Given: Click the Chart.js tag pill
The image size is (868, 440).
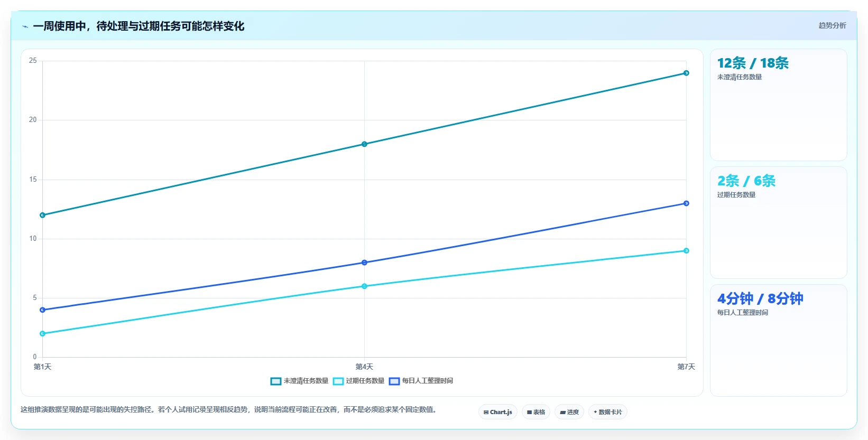Looking at the screenshot, I should tap(497, 412).
